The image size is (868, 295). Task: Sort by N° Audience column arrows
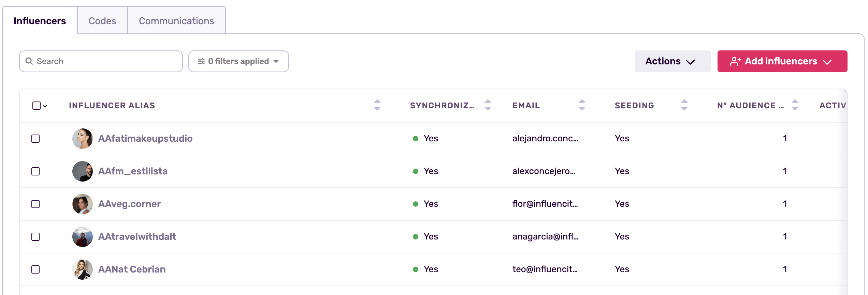(795, 105)
